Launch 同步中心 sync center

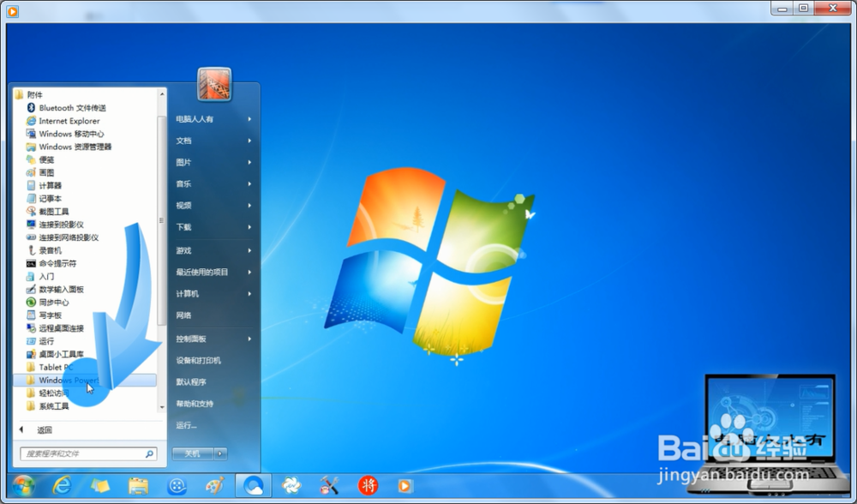click(47, 303)
